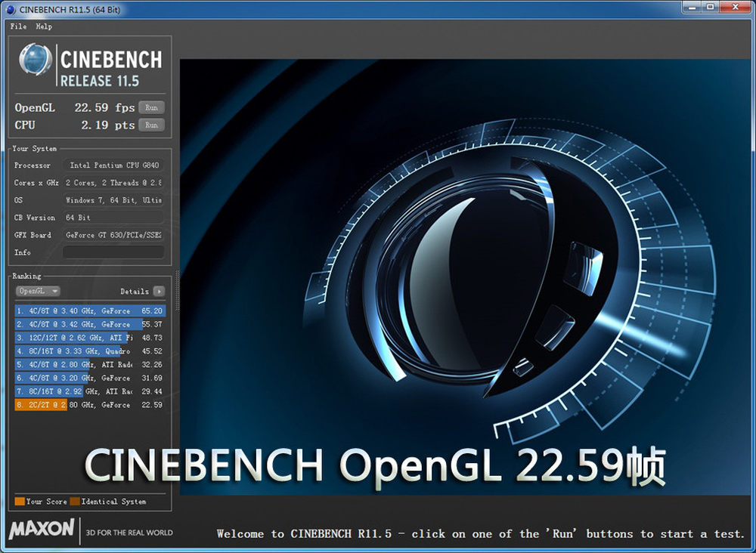This screenshot has width=756, height=553.
Task: Click the CPU score 2.19 pts
Action: click(107, 125)
